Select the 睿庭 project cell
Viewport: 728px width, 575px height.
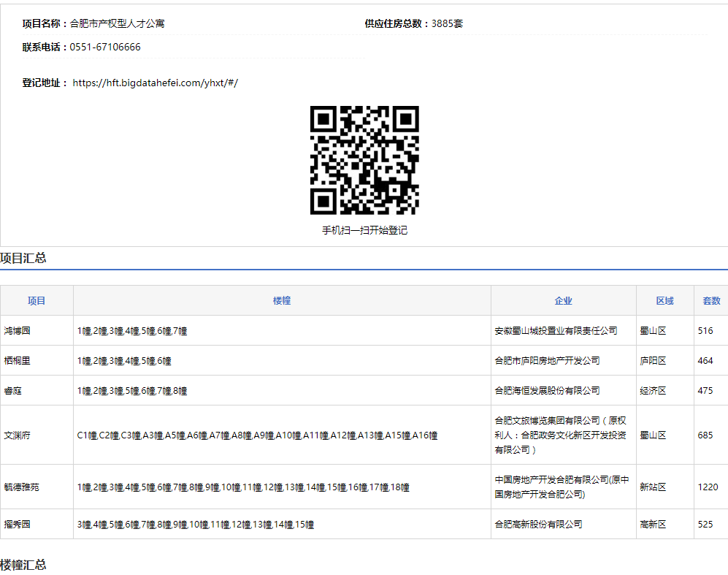[37, 391]
